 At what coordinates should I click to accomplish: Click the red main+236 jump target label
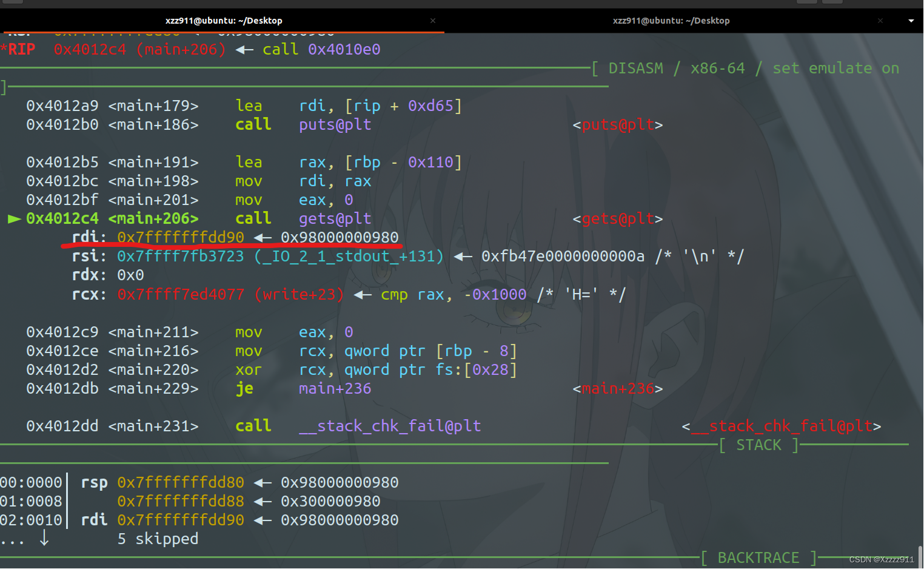[x=617, y=389]
